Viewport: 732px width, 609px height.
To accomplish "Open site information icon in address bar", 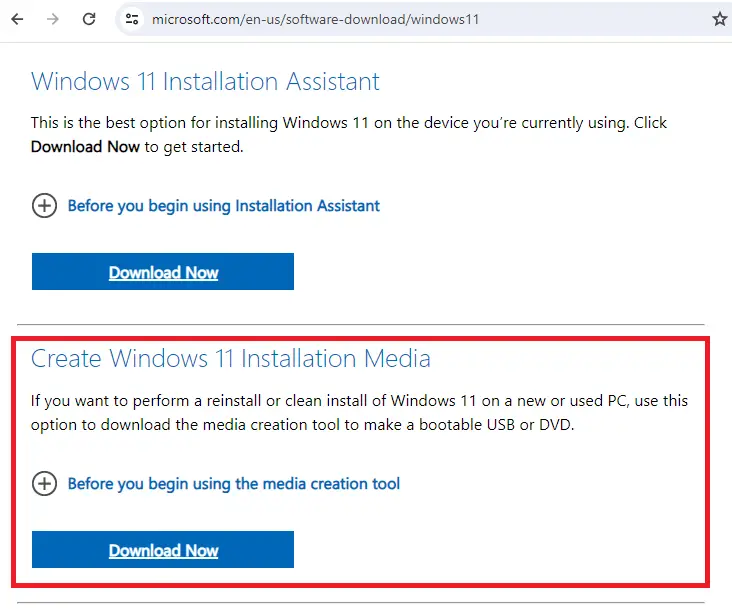I will coord(132,19).
